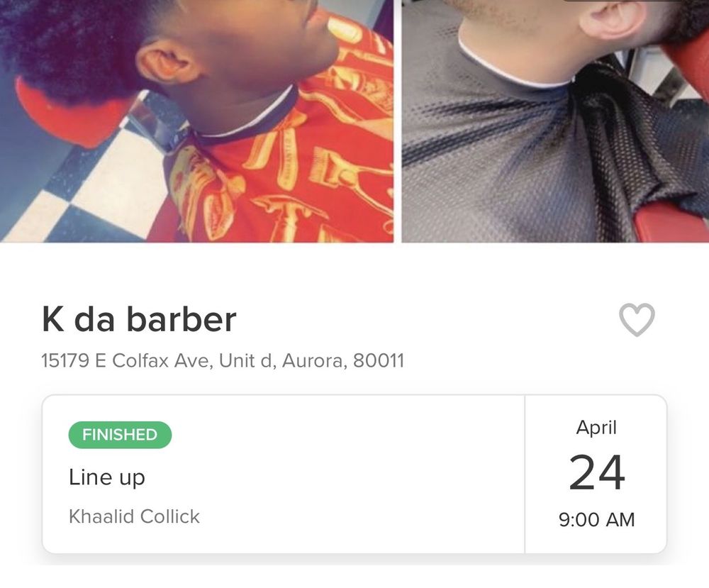The height and width of the screenshot is (588, 709).
Task: Click the April month label
Action: tap(596, 428)
